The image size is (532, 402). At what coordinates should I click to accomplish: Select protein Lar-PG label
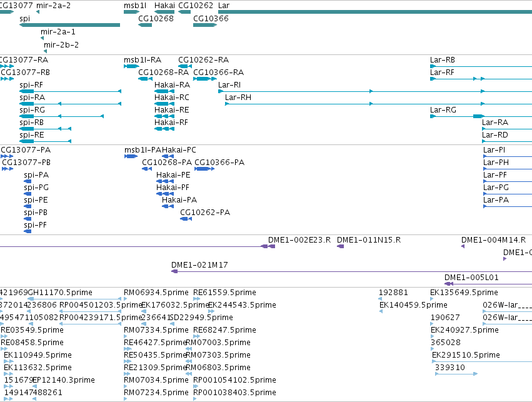(x=496, y=188)
